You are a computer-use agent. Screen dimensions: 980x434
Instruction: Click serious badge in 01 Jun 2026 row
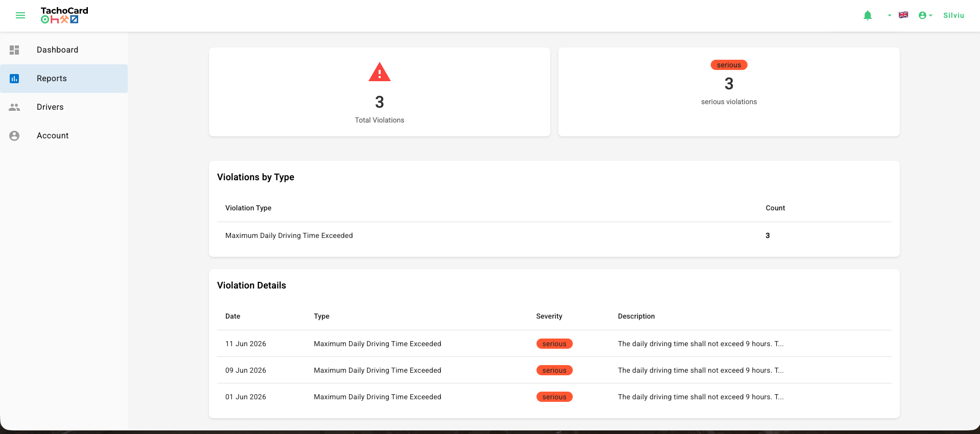(x=554, y=397)
